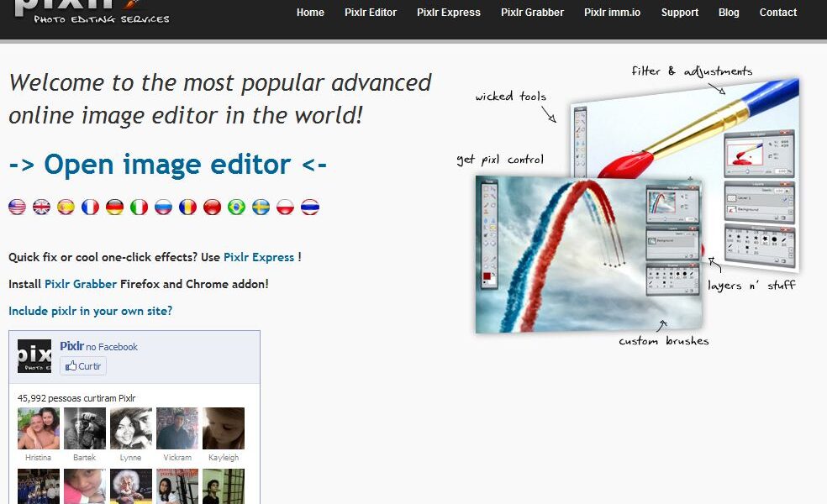
Task: Follow the Pixlr Express link in the Quick fix sentence
Action: click(259, 257)
